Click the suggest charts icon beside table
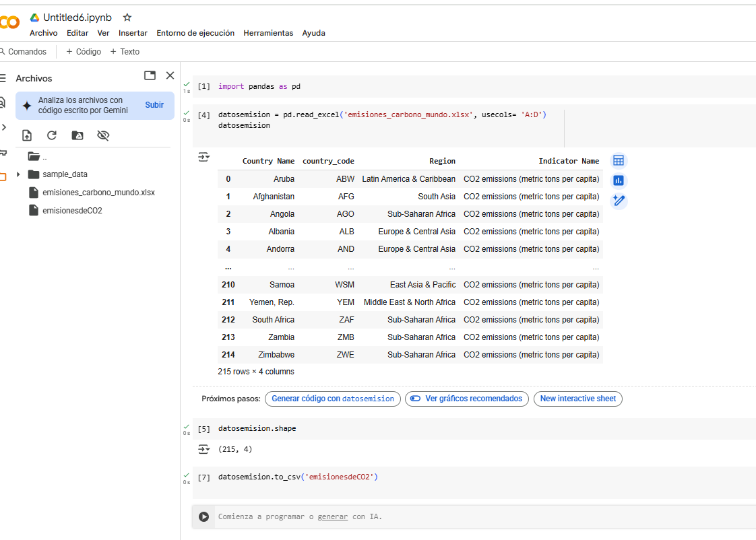 click(619, 180)
